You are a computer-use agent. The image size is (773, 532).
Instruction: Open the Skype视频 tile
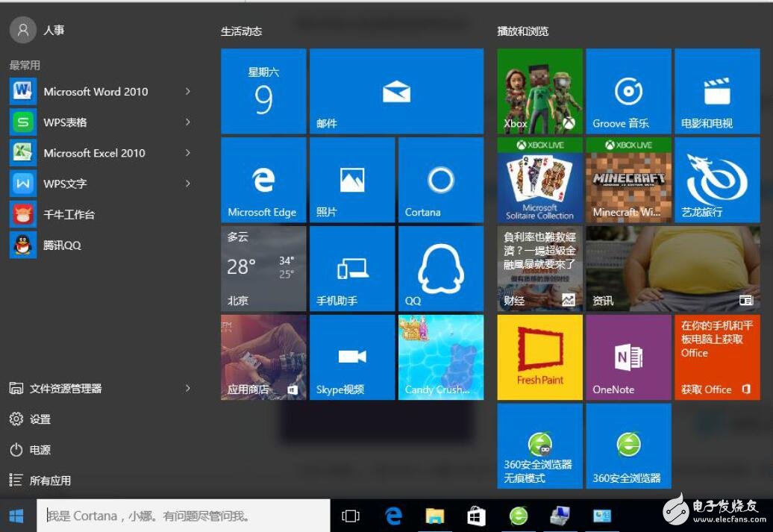(351, 357)
